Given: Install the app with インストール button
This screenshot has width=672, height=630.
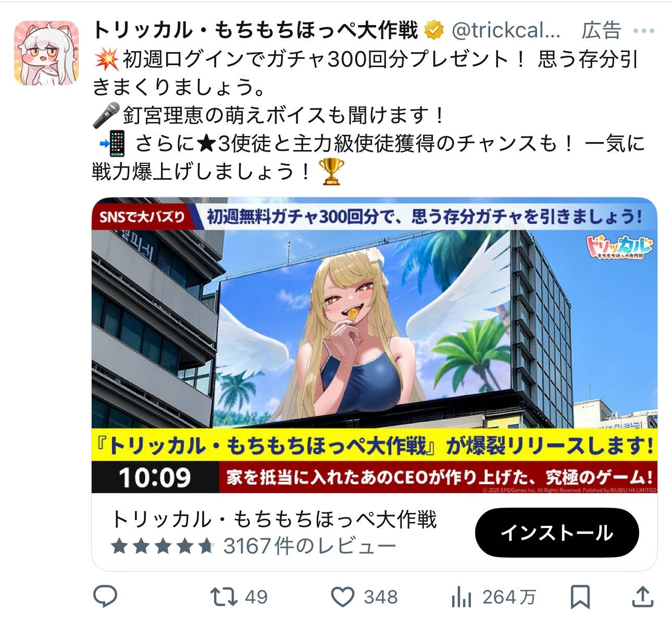Looking at the screenshot, I should [557, 533].
